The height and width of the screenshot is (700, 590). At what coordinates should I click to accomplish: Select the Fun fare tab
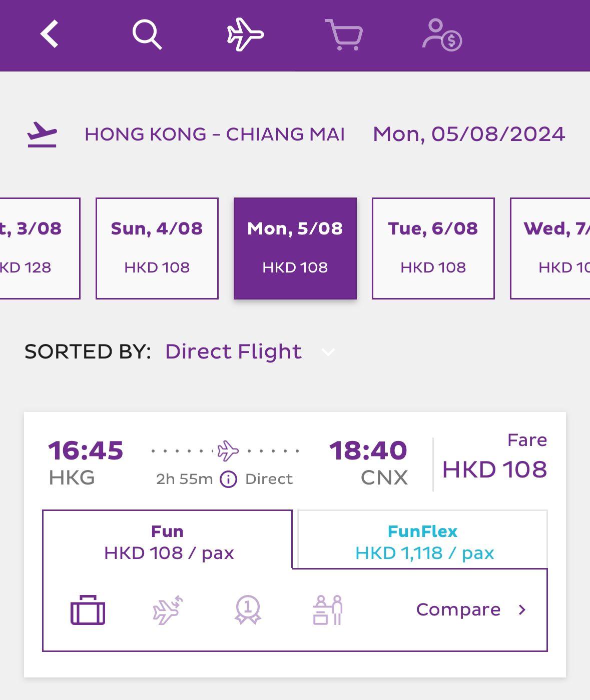(168, 541)
